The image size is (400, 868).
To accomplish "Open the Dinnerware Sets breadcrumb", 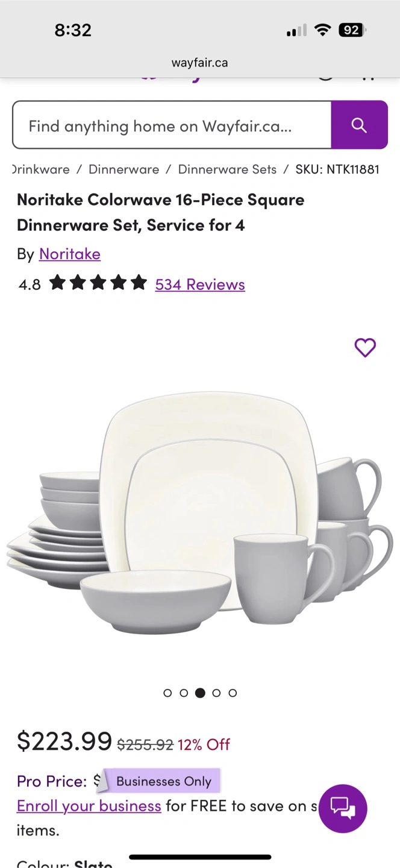I will tap(227, 169).
